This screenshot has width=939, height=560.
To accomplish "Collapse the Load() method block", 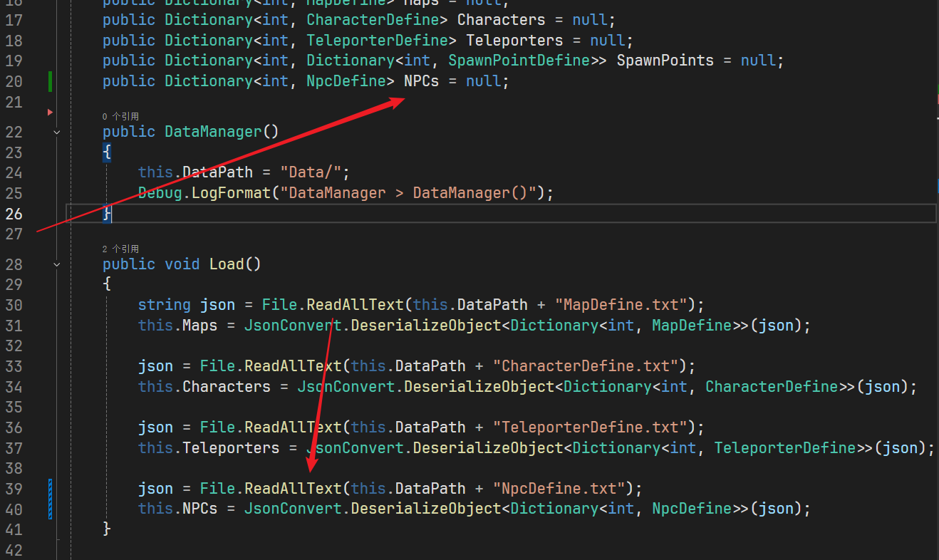I will 57,264.
